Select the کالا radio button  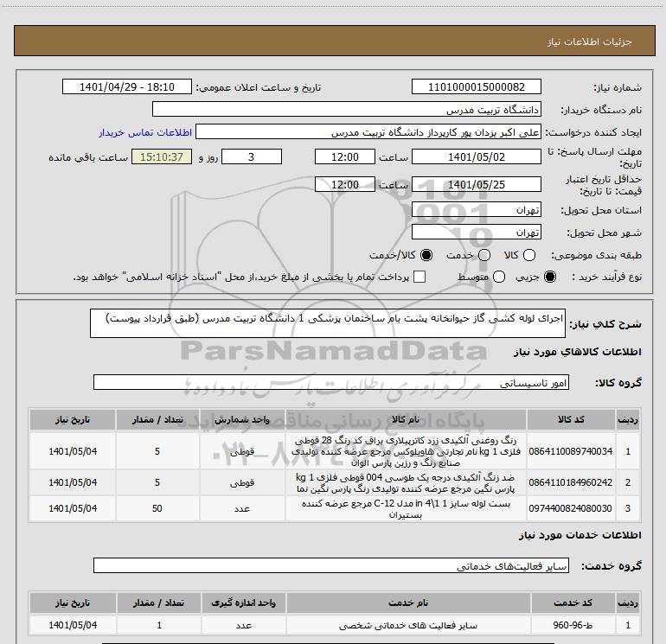tap(529, 255)
